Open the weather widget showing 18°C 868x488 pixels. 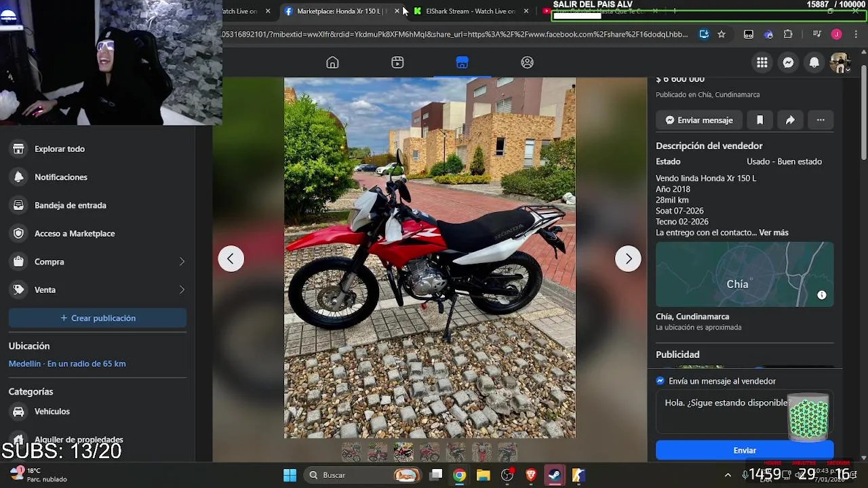coord(39,474)
